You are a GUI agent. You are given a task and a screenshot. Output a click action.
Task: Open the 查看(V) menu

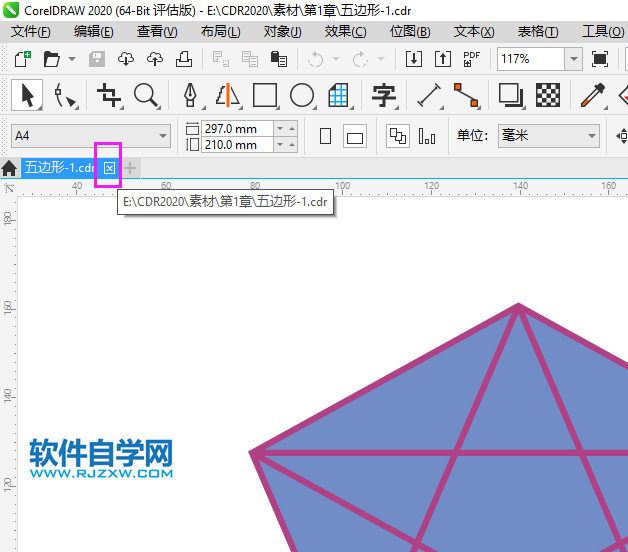point(157,31)
